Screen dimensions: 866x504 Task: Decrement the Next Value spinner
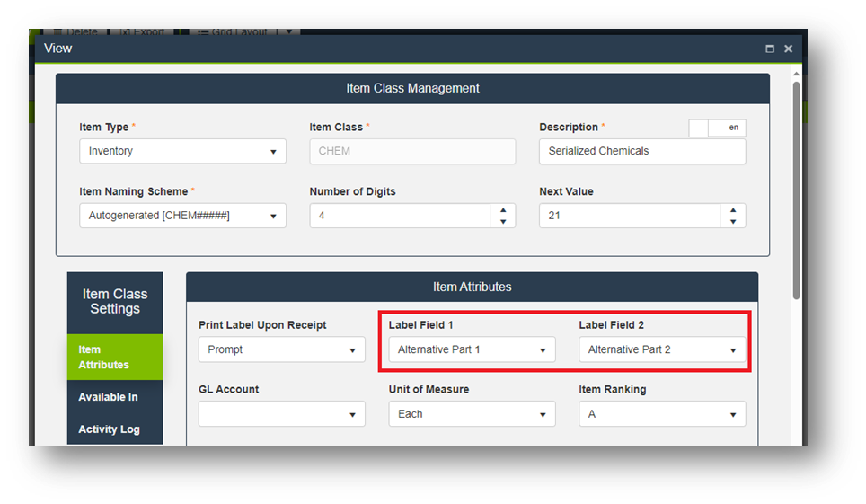click(733, 222)
